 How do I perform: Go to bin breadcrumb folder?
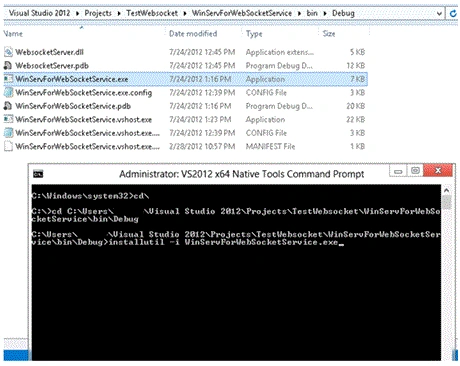pyautogui.click(x=312, y=13)
